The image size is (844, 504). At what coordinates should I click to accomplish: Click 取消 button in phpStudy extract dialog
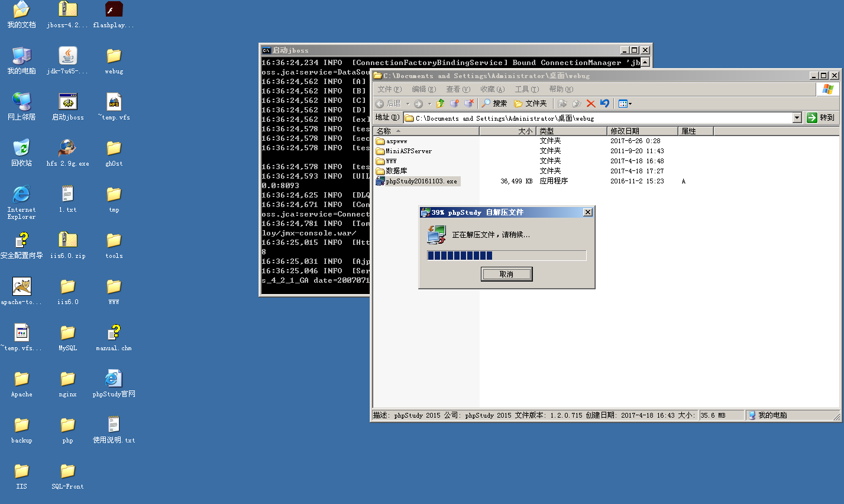tap(506, 274)
